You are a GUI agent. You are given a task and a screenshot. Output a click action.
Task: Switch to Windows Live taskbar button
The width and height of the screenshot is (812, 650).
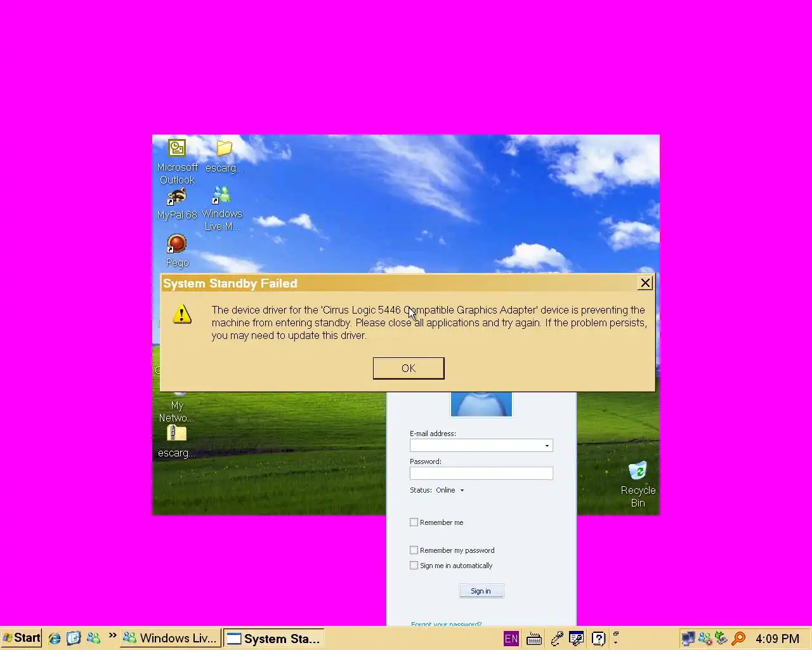171,638
